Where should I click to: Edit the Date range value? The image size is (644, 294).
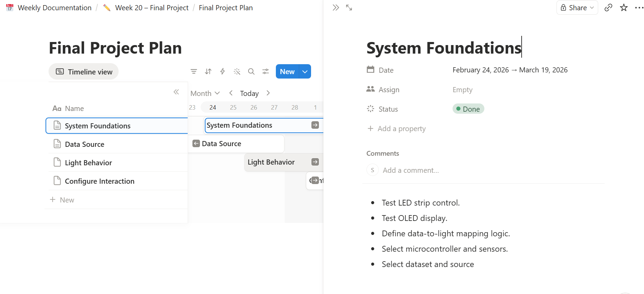(x=510, y=70)
